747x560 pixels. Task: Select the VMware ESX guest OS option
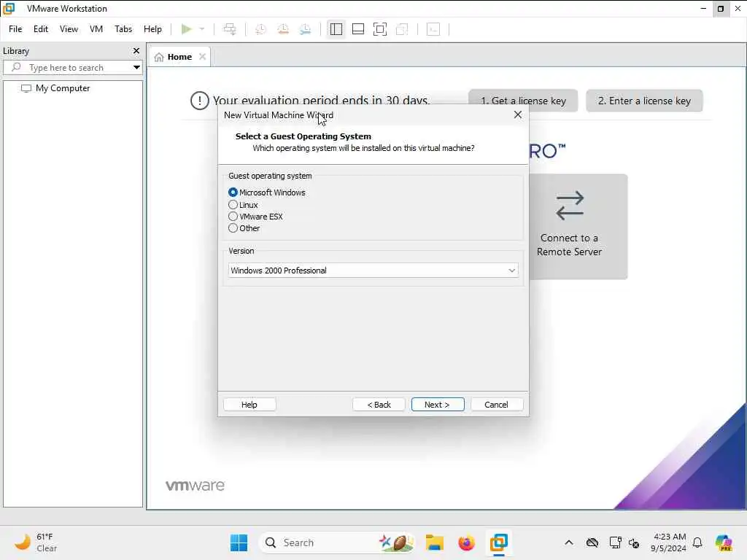pyautogui.click(x=233, y=216)
